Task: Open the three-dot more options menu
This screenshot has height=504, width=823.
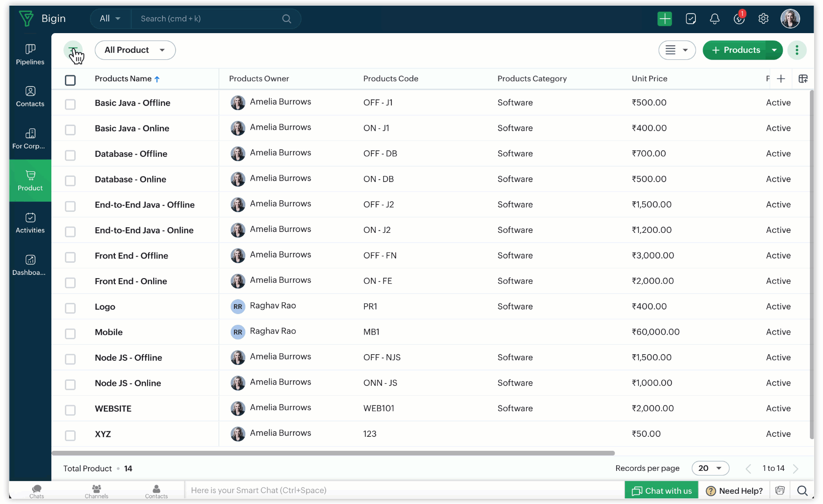Action: 797,50
